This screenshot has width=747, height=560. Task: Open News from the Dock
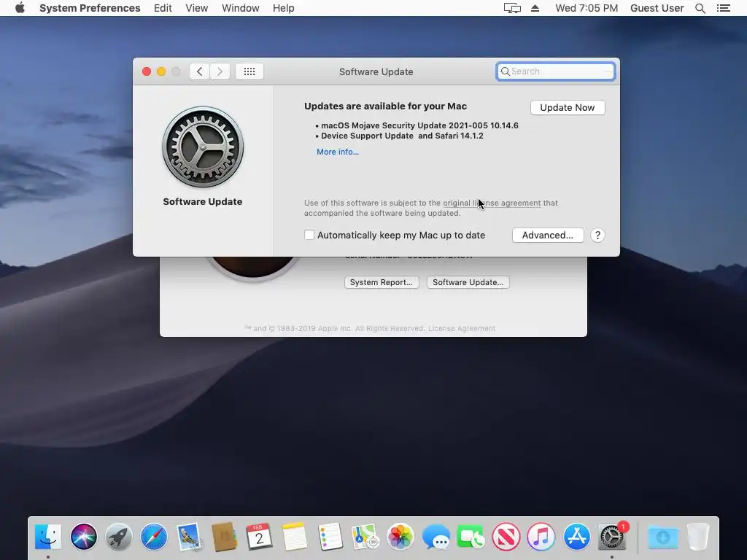(x=506, y=537)
